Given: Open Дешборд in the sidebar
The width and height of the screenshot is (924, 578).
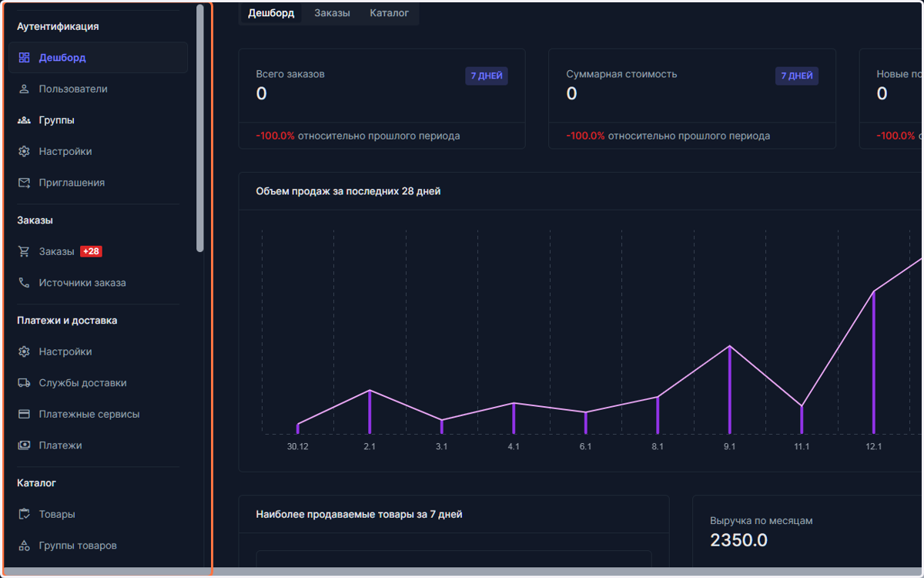Looking at the screenshot, I should [x=98, y=58].
